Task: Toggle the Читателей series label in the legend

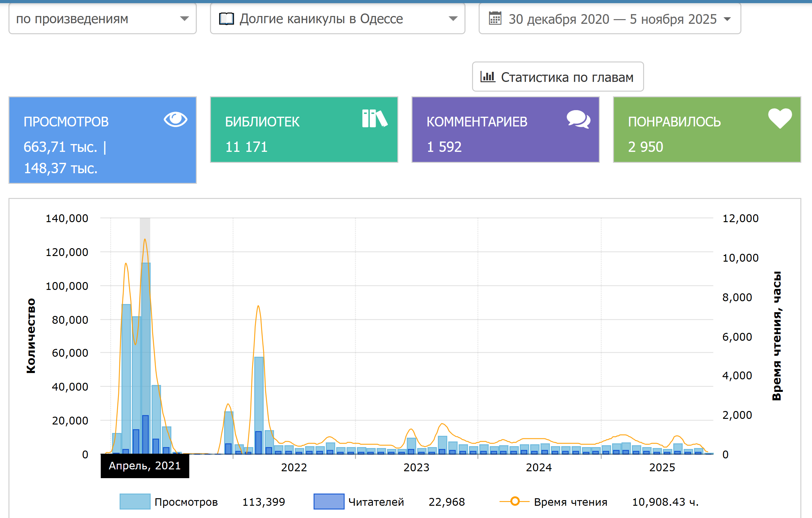Action: [x=376, y=502]
